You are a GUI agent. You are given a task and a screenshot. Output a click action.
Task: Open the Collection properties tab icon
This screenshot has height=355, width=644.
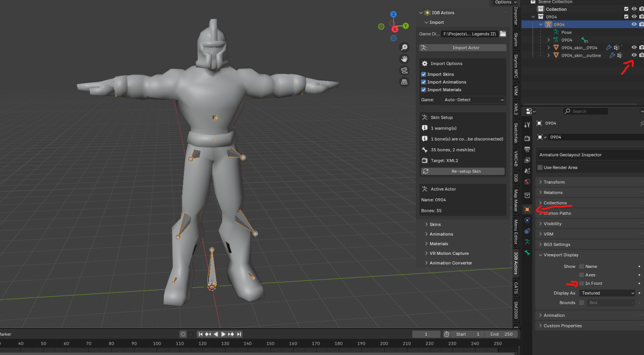[x=527, y=195]
